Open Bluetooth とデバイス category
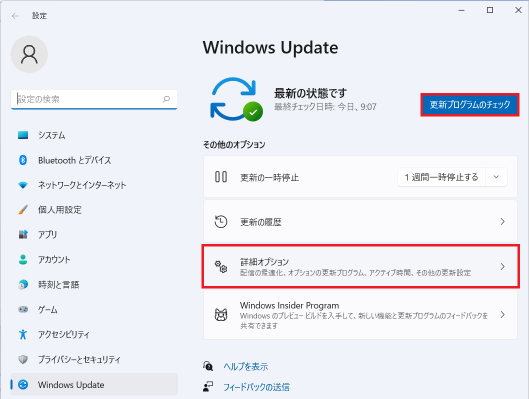 tap(94, 160)
